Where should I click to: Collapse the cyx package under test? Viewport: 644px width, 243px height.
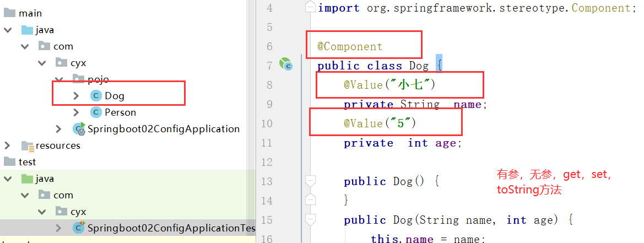[x=42, y=212]
